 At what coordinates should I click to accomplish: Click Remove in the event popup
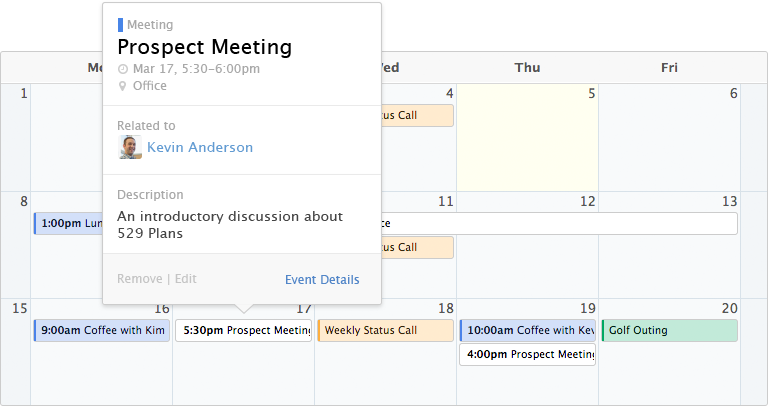(140, 279)
